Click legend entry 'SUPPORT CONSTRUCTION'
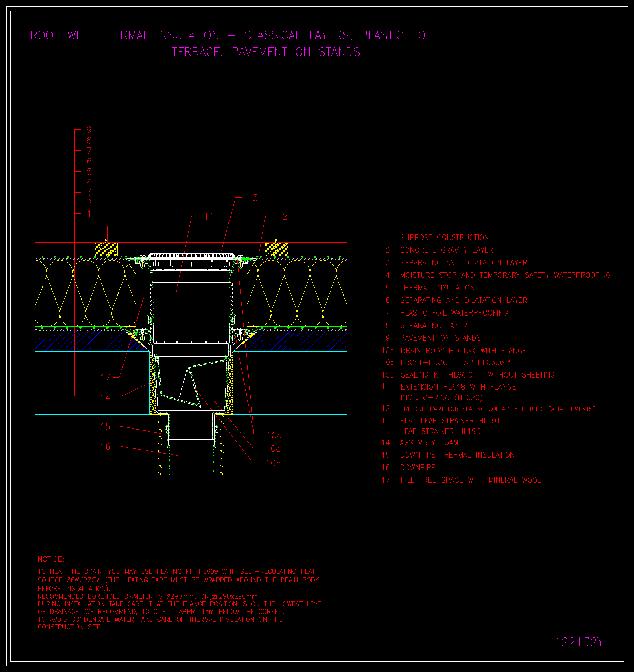634x672 pixels. (445, 238)
